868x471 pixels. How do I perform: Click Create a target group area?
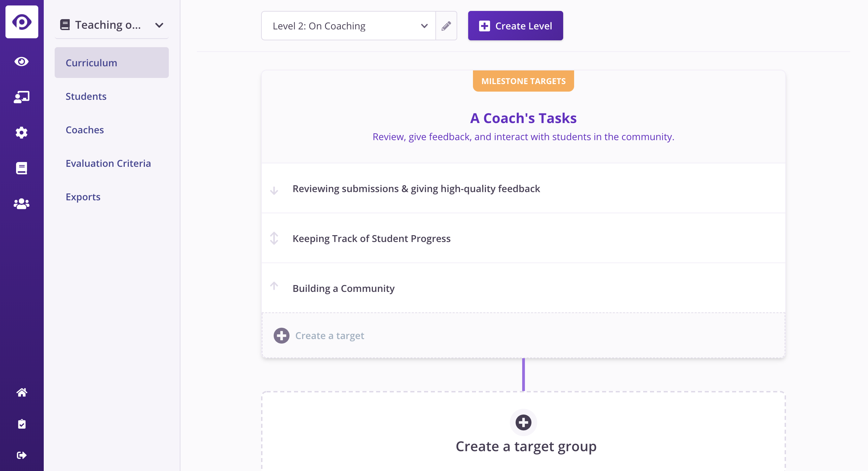point(523,432)
